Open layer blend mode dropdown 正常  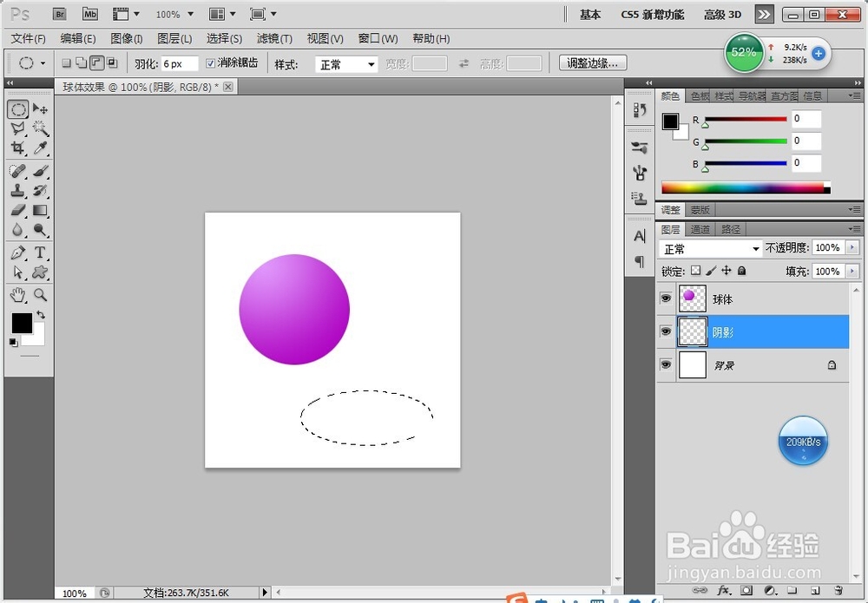[x=711, y=248]
